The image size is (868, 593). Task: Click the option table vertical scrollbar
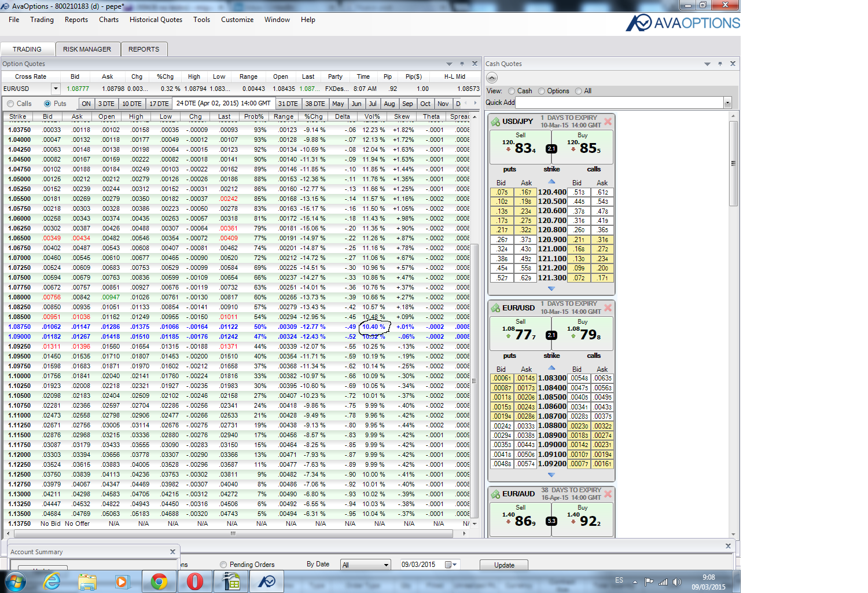click(x=475, y=380)
